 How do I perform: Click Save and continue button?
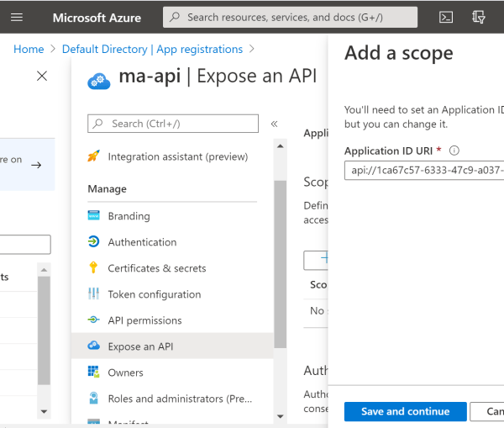(406, 411)
